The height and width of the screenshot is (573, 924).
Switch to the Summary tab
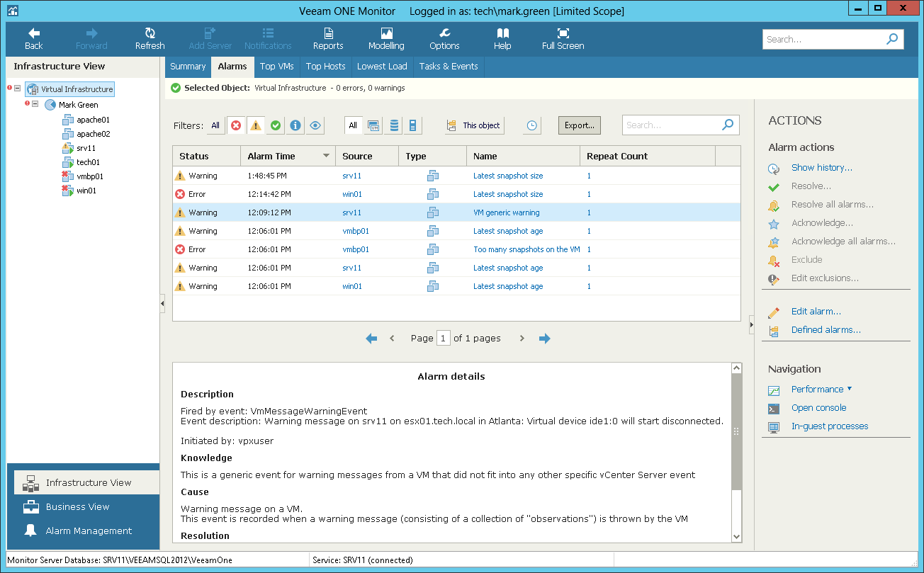(188, 67)
